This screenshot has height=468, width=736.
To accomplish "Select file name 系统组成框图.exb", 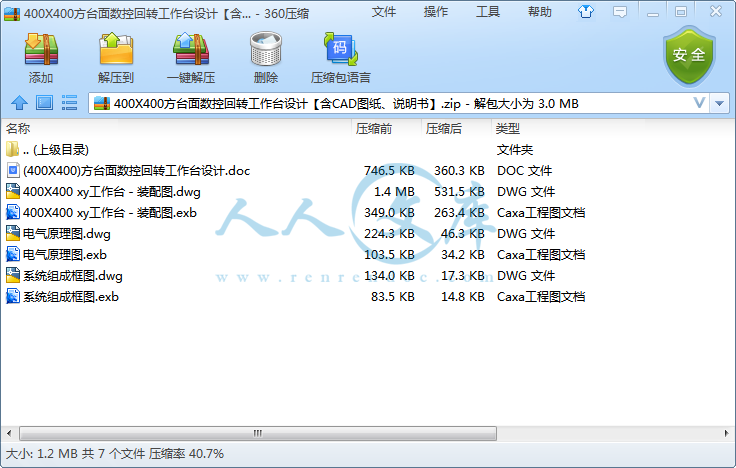I will coord(71,297).
